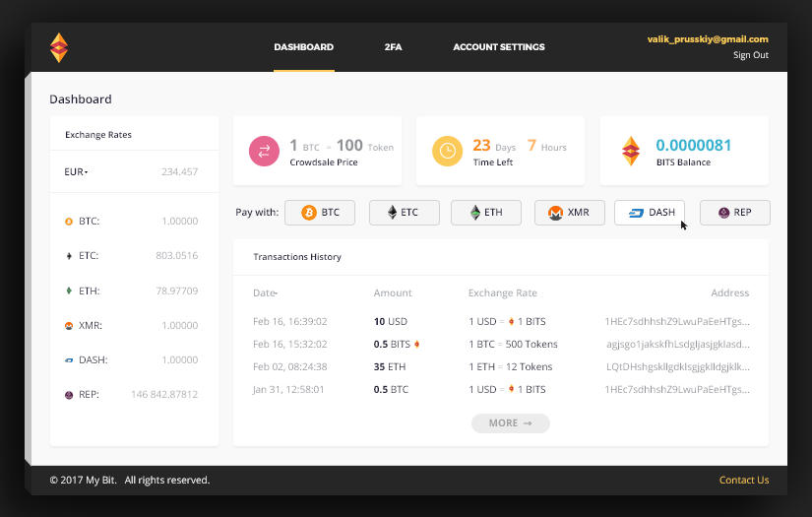Click the ETC rate 803.0516
Image resolution: width=812 pixels, height=517 pixels.
click(176, 256)
